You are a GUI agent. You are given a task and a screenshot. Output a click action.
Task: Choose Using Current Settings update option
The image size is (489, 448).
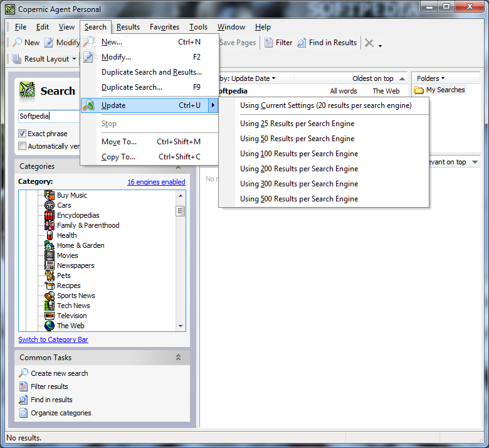tap(323, 105)
